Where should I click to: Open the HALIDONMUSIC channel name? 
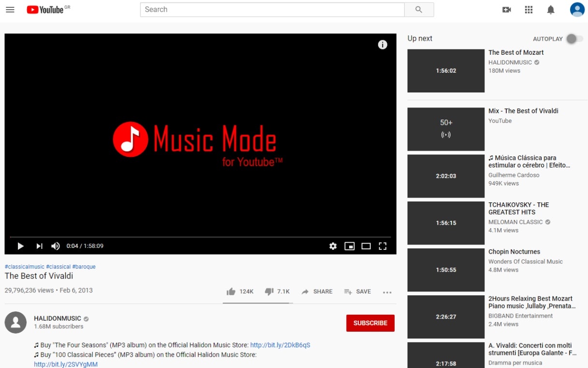tap(57, 318)
